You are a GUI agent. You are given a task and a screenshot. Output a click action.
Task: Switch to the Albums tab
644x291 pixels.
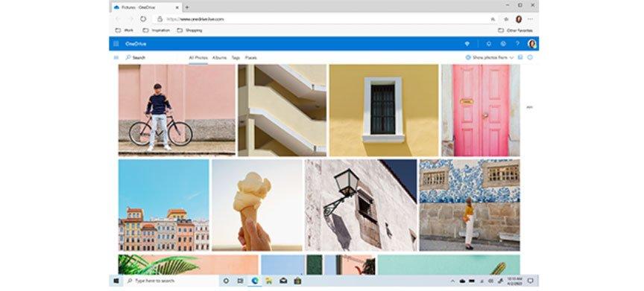click(219, 58)
